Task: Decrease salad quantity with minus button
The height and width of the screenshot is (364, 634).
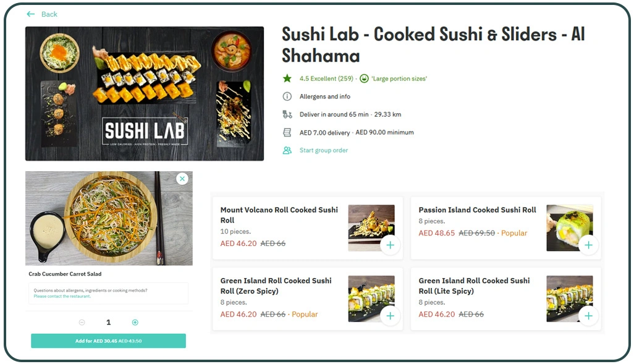Action: (82, 322)
